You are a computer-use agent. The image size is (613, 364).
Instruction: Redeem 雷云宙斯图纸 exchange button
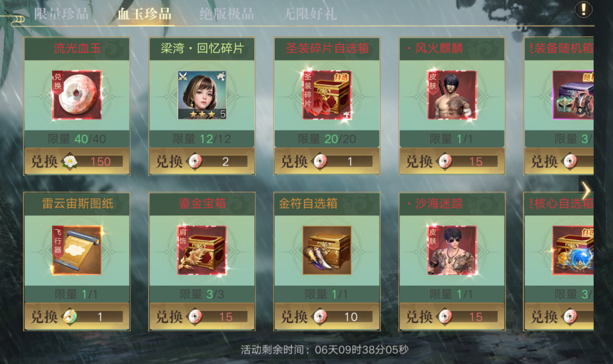point(77,316)
